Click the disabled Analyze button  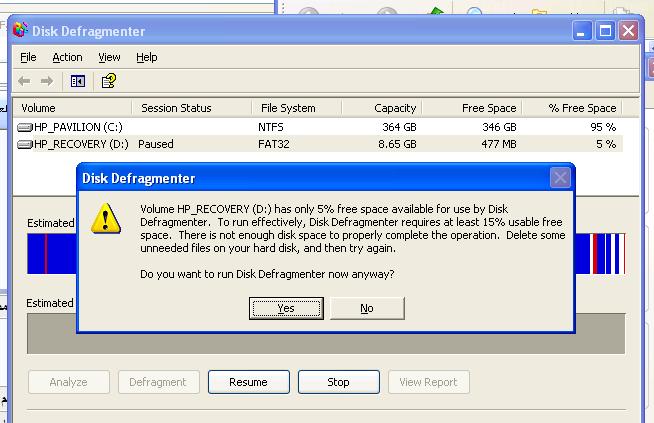point(69,382)
